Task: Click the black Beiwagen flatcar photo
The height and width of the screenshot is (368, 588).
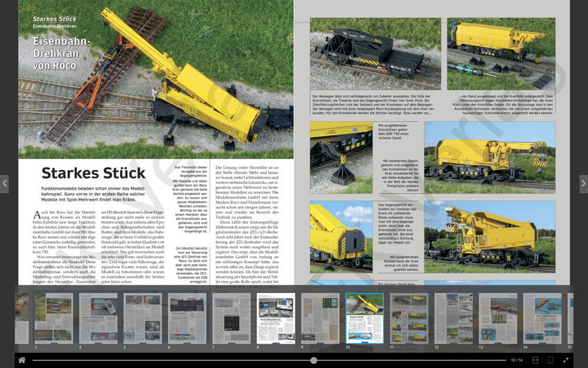Action: [x=375, y=53]
